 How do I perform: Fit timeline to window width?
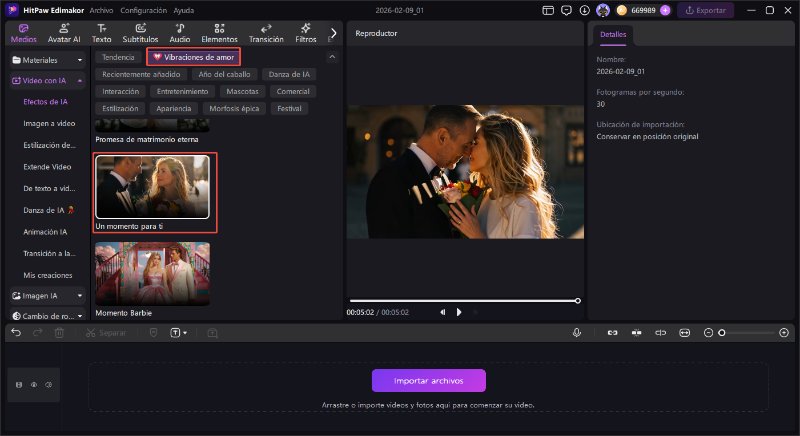point(684,332)
